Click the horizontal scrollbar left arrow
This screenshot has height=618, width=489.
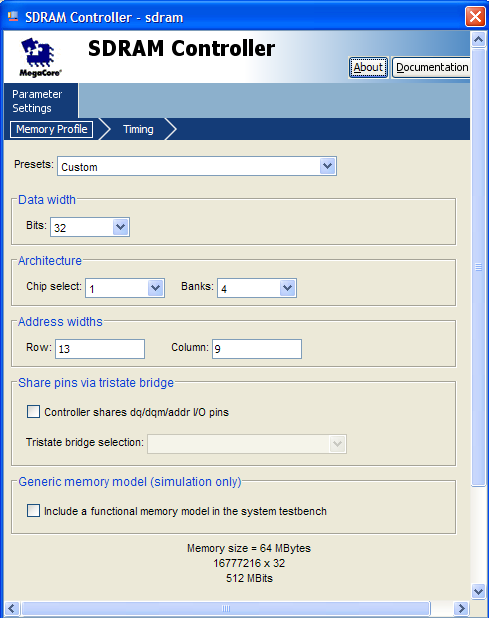pos(11,608)
